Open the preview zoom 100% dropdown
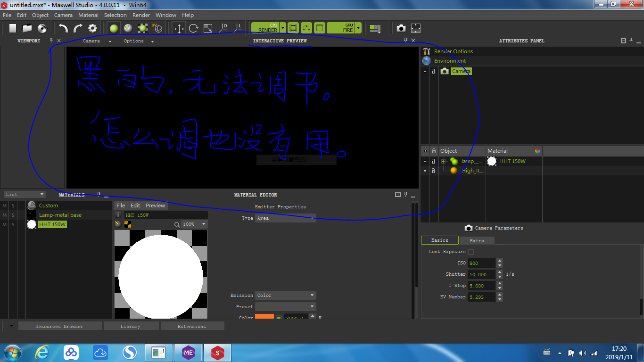The height and width of the screenshot is (362, 644). coord(194,224)
